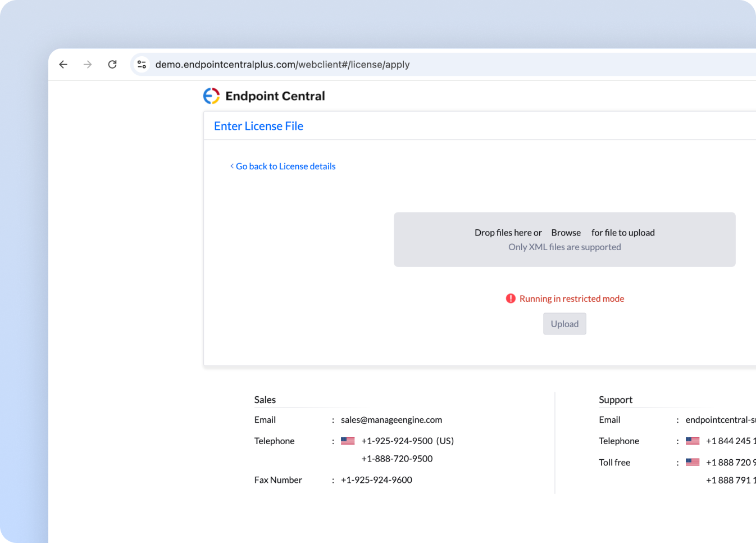Click the Enter License File heading

coord(258,126)
